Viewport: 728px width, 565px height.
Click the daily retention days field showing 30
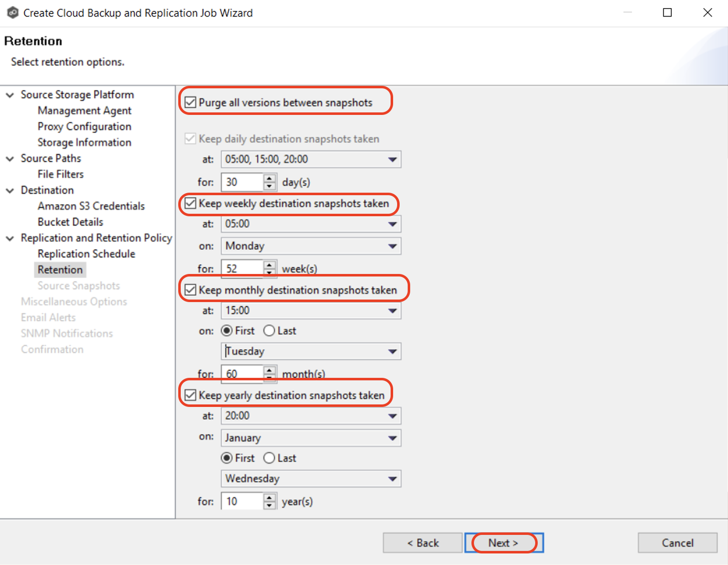pos(242,182)
